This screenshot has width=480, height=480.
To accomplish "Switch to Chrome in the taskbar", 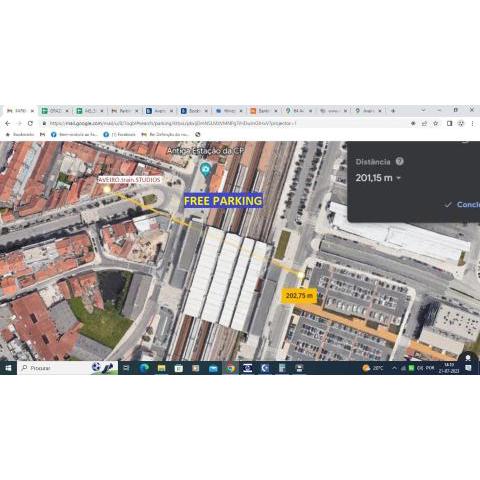I will [x=230, y=368].
